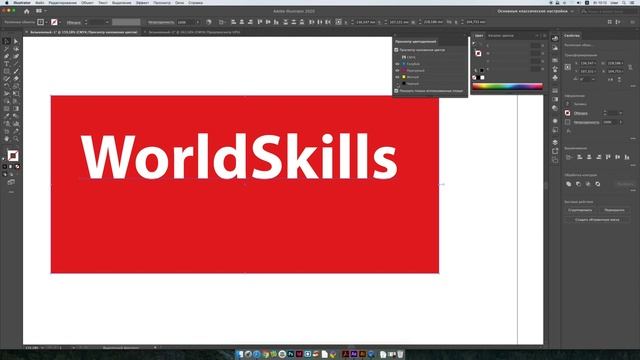
Task: Switch to the Каталог цветов tab
Action: (500, 36)
